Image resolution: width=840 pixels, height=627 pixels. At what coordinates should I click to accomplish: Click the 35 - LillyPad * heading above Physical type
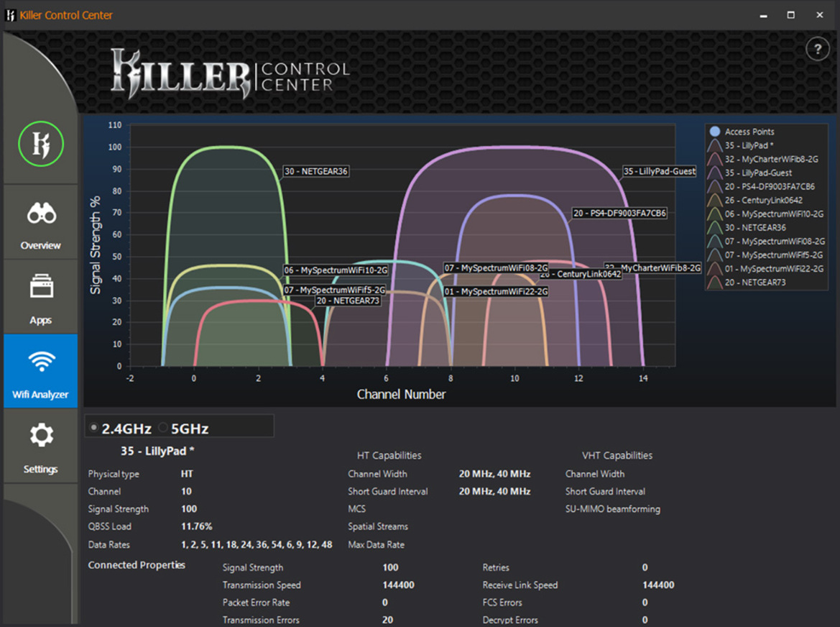(157, 451)
